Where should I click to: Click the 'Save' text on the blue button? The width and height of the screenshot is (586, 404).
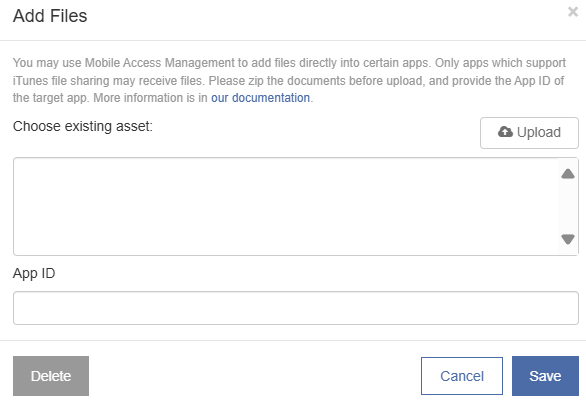point(545,376)
